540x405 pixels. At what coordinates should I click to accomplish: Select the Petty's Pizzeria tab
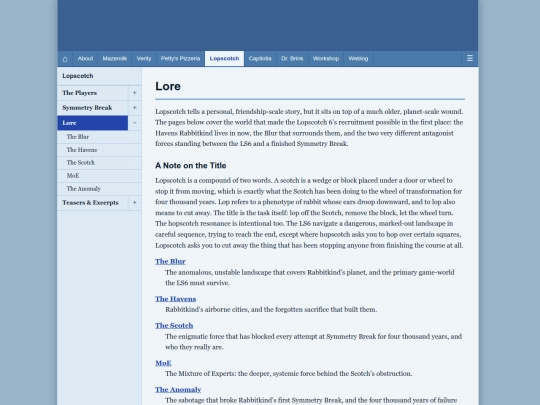pos(180,59)
